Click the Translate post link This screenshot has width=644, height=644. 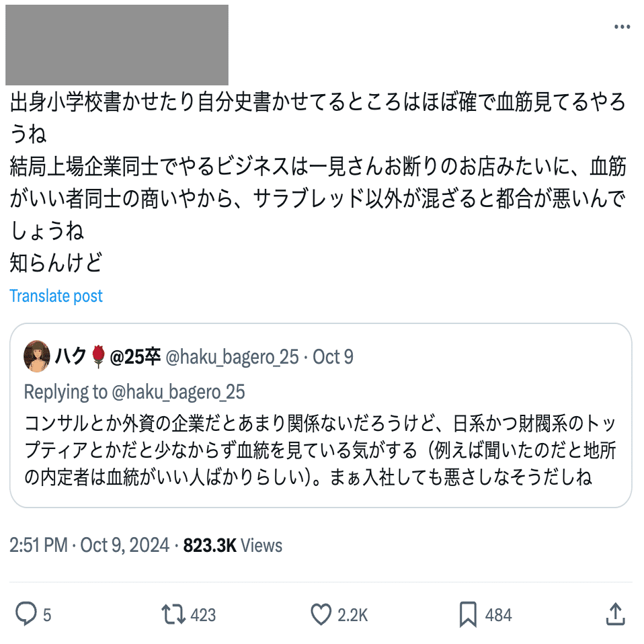point(56,296)
